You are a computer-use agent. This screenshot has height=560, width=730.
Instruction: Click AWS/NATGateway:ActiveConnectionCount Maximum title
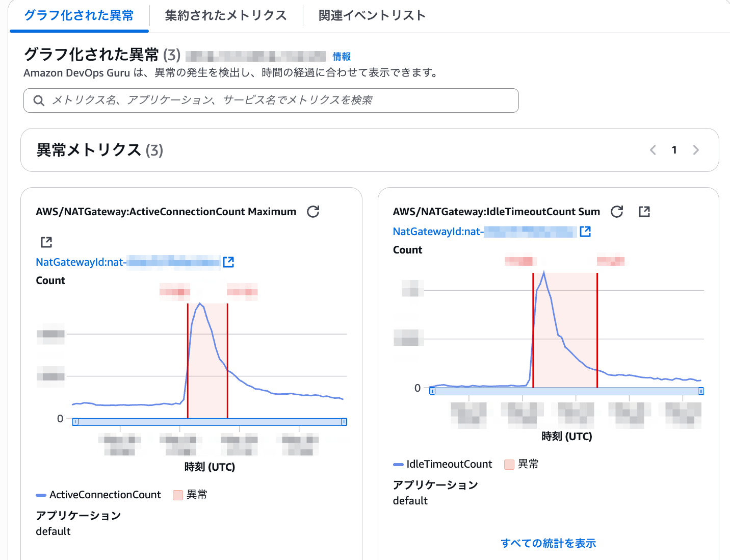[x=166, y=212]
